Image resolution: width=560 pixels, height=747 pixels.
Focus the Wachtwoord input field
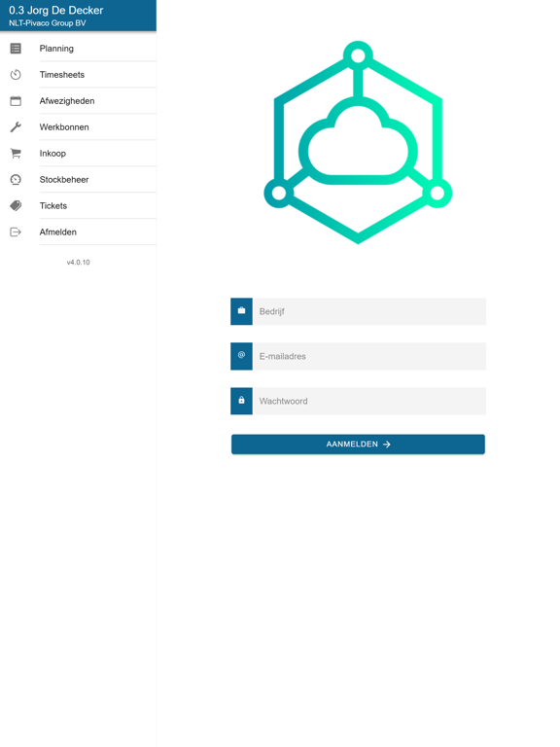click(369, 401)
